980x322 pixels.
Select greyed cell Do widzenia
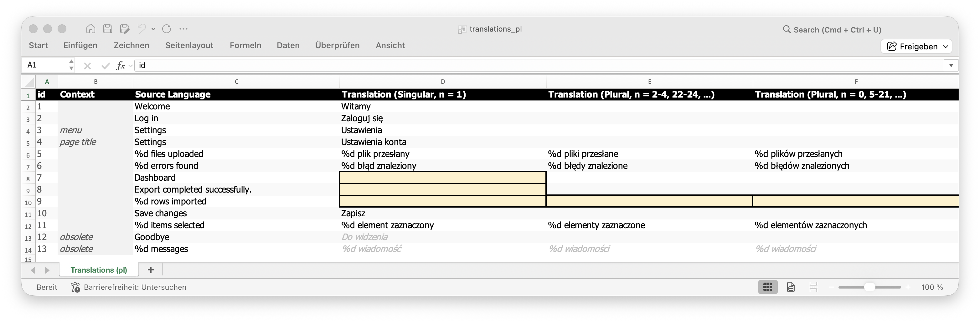coord(443,237)
